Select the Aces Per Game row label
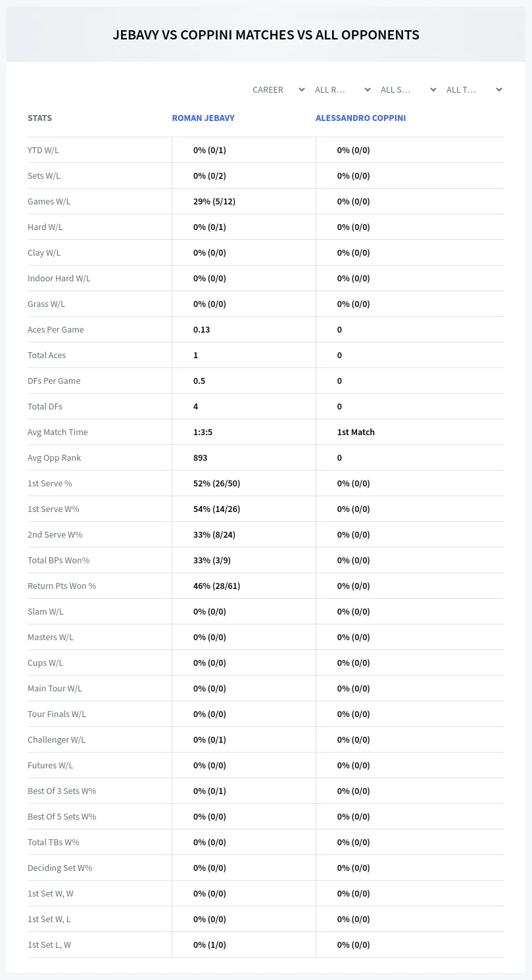This screenshot has height=980, width=532. pyautogui.click(x=56, y=329)
